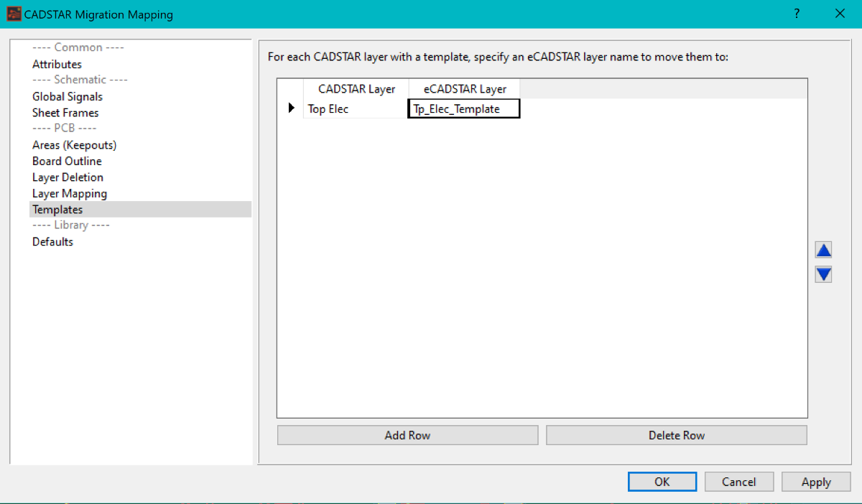Open the title bar Help question mark
Screen dimensions: 862x504
(797, 14)
